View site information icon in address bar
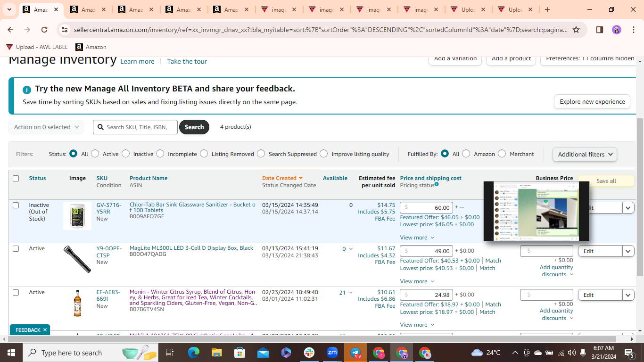This screenshot has height=362, width=644. [65, 30]
